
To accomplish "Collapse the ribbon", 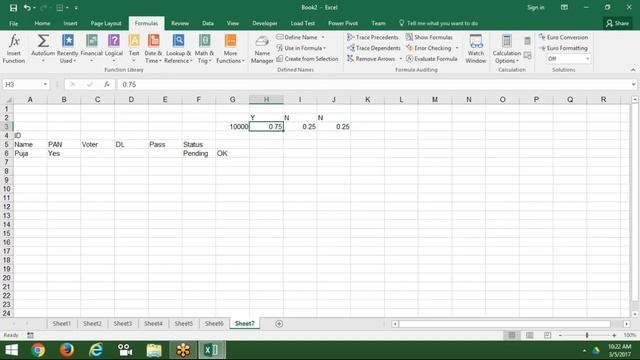I will pyautogui.click(x=633, y=70).
